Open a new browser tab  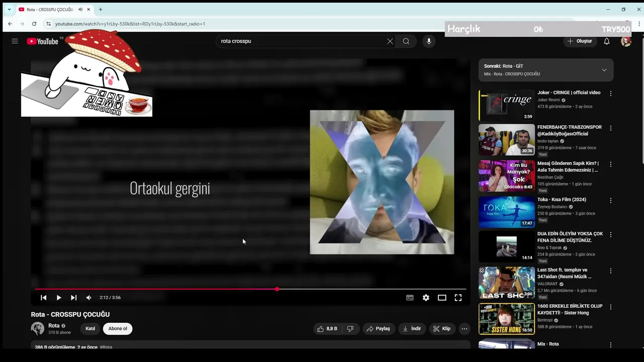(101, 10)
